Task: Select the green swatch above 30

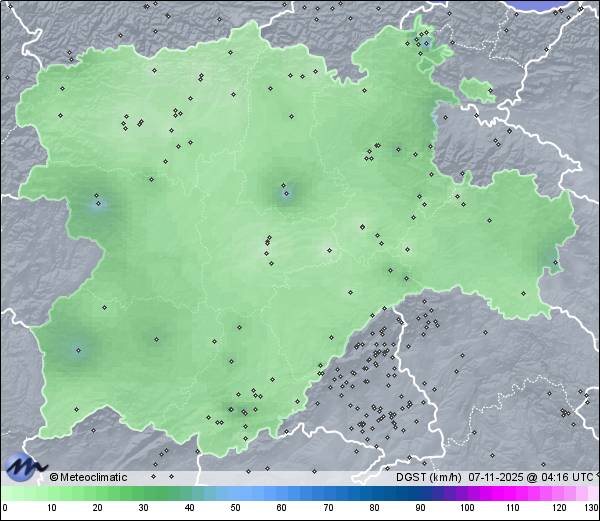Action: pyautogui.click(x=143, y=493)
